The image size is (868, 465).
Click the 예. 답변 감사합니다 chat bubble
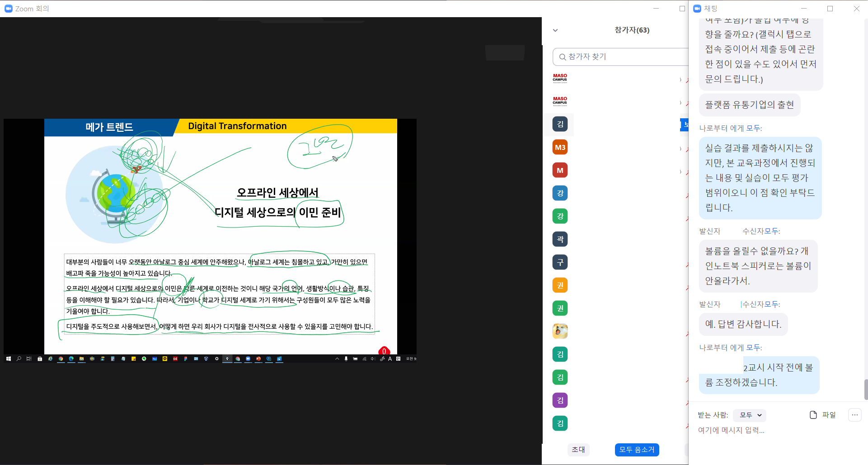(743, 324)
